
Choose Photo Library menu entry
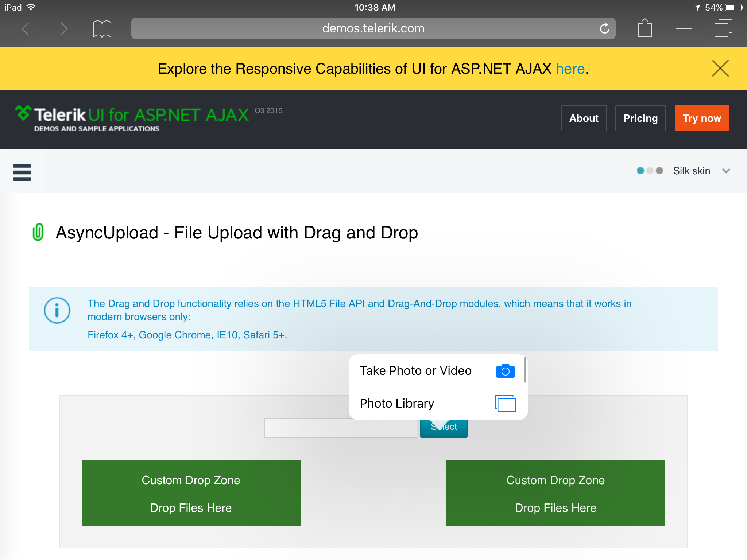(397, 404)
